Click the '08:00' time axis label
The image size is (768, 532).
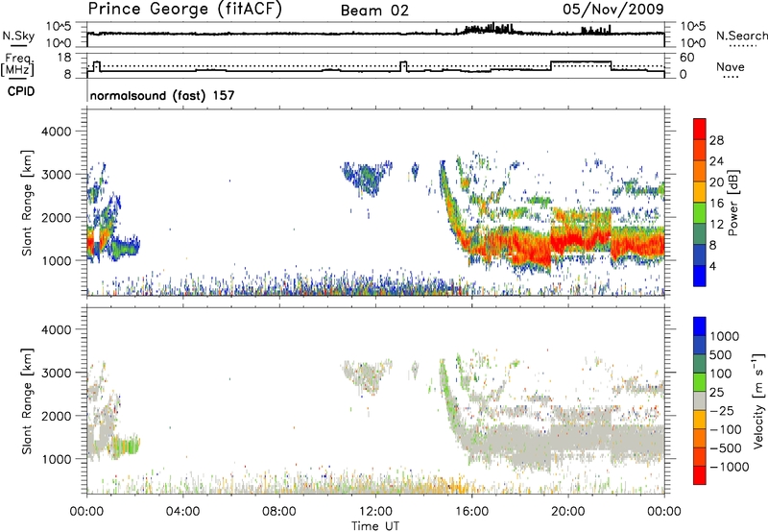[x=279, y=512]
